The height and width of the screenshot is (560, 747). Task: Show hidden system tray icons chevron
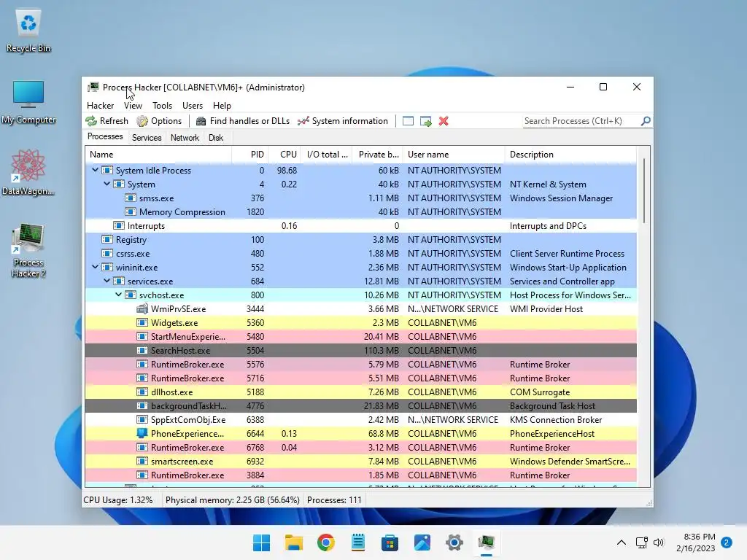point(622,542)
